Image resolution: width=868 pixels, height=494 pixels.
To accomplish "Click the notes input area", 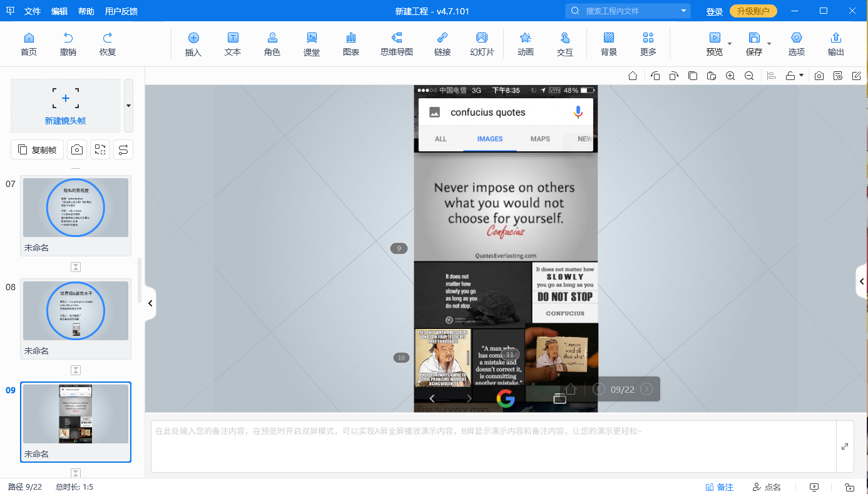I will 494,446.
